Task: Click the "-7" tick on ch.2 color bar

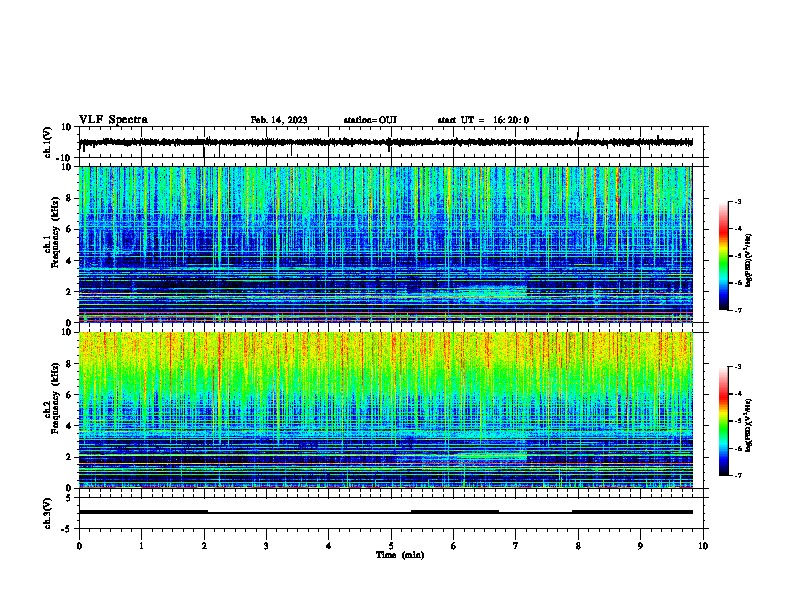Action: [738, 475]
